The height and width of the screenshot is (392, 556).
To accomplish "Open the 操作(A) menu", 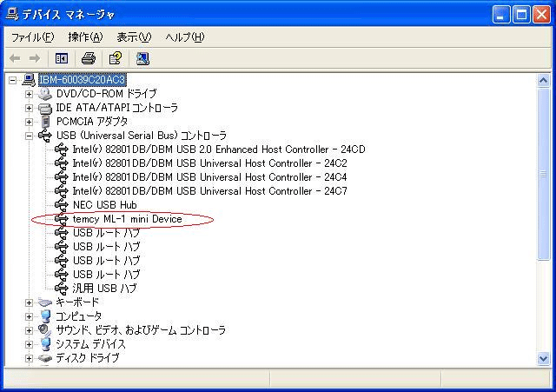I will tap(85, 37).
